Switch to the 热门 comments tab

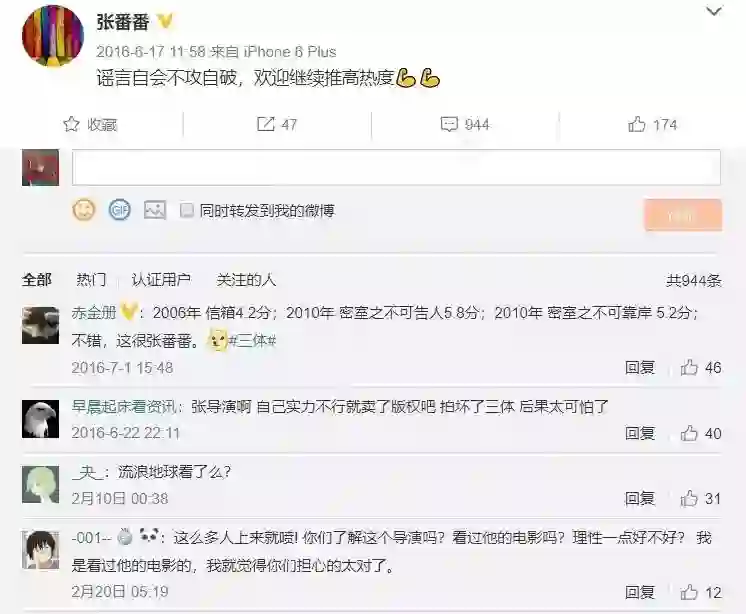pyautogui.click(x=91, y=280)
